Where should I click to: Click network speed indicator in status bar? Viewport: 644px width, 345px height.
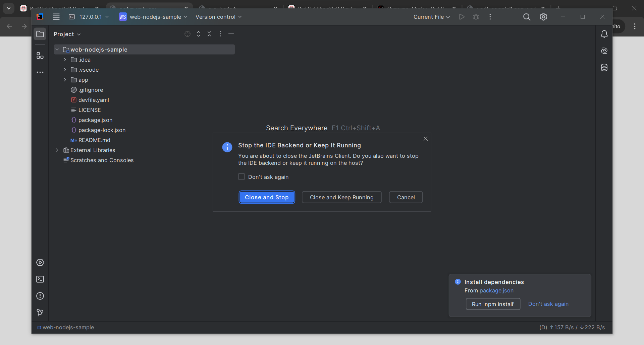tap(572, 328)
